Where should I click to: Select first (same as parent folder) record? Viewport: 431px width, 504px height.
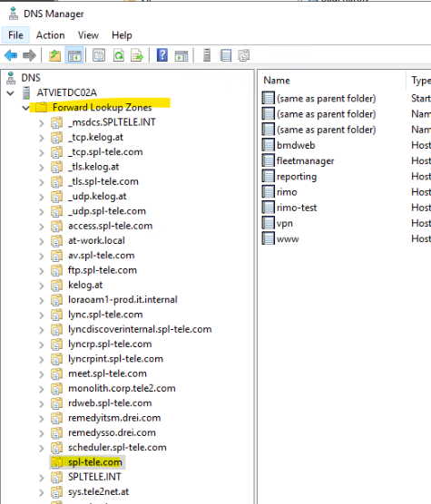[326, 99]
